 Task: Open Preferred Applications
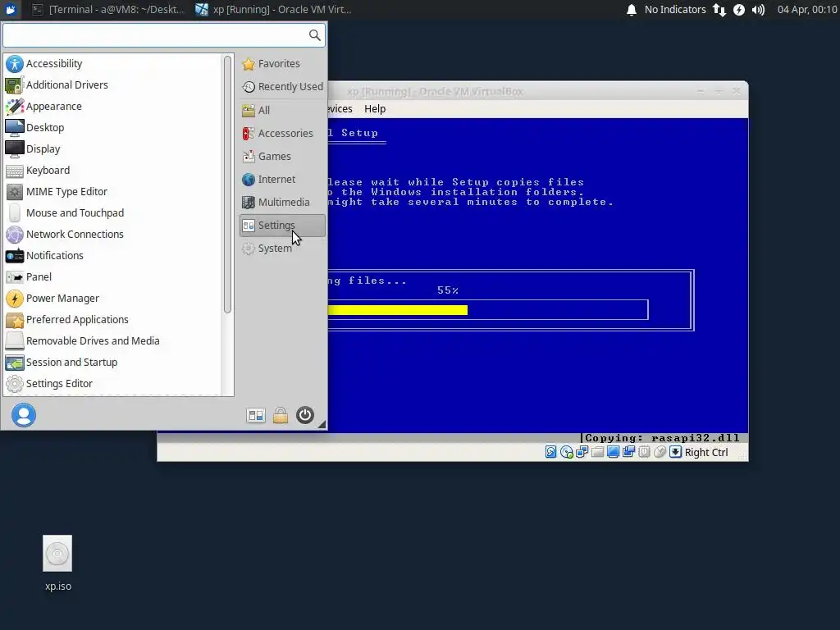pos(112,320)
